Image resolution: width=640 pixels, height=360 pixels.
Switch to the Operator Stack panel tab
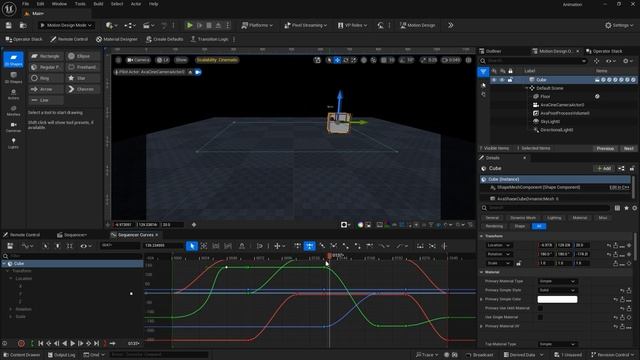tap(604, 51)
